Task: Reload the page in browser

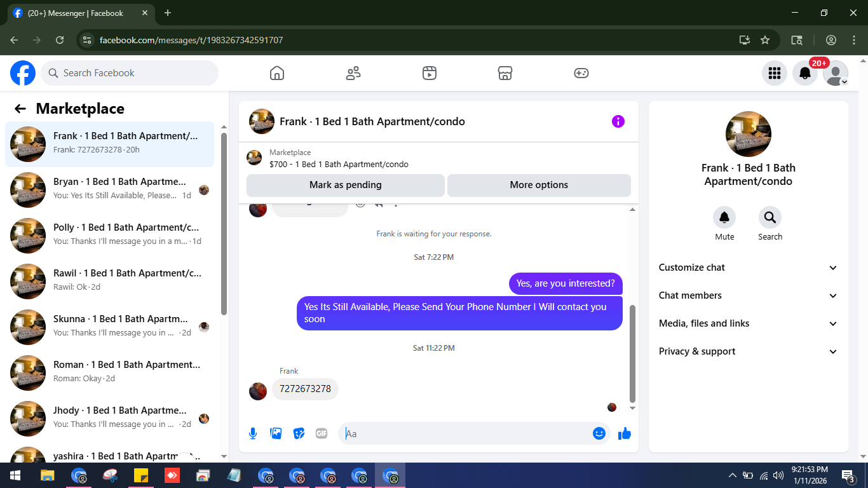Action: 60,40
